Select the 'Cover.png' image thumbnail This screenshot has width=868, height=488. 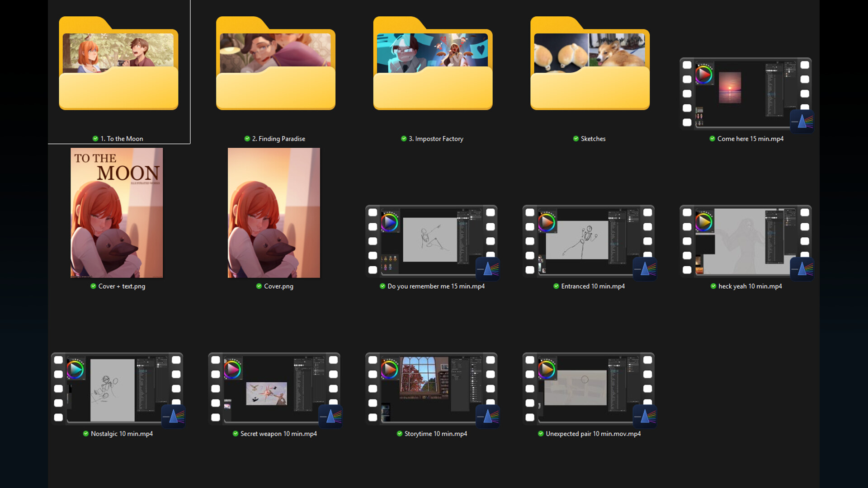[x=274, y=213]
